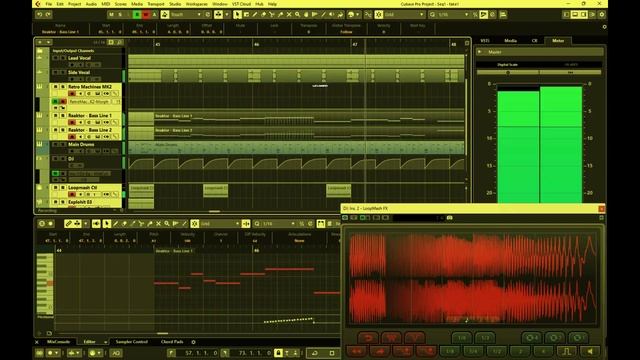Undo the last action in main toolbar
Image resolution: width=640 pixels, height=360 pixels.
click(x=39, y=15)
